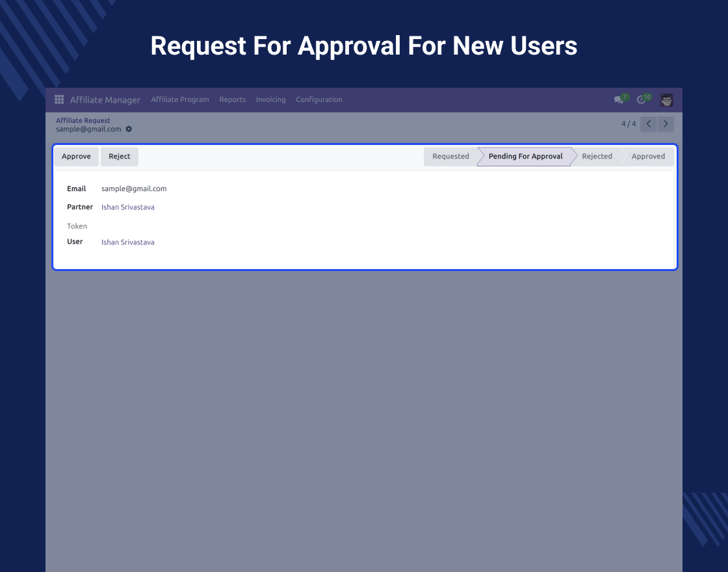Go to previous record arrow
This screenshot has width=728, height=572.
[x=649, y=124]
